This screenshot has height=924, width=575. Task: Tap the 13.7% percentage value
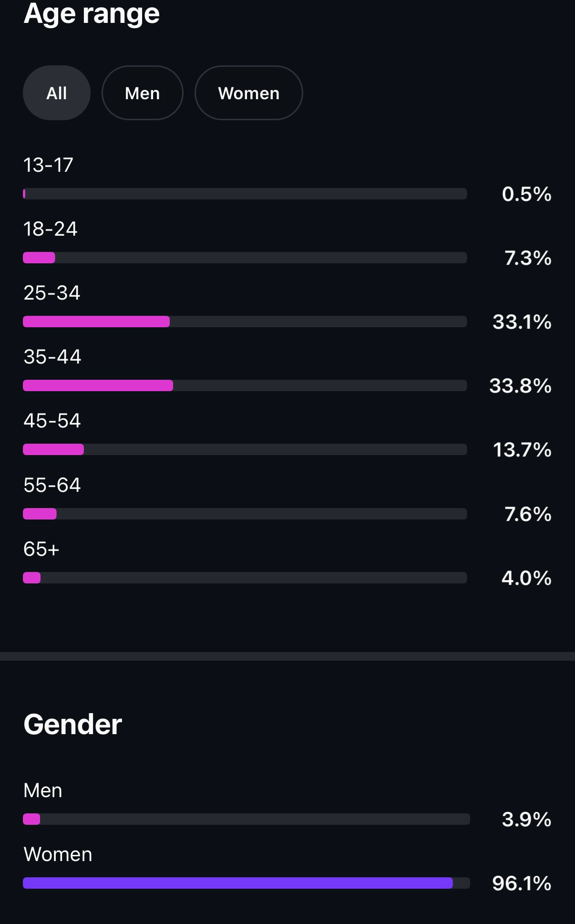tap(522, 449)
